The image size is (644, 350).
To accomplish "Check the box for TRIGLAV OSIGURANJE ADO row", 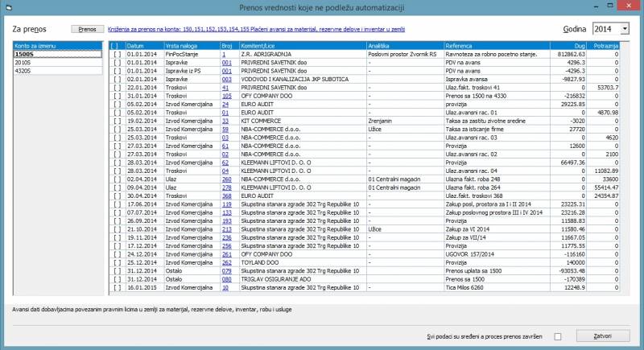I will click(x=116, y=278).
